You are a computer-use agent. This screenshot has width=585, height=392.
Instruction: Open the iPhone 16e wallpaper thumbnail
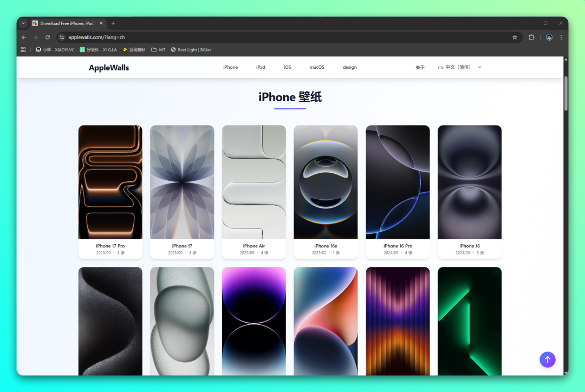(x=326, y=182)
